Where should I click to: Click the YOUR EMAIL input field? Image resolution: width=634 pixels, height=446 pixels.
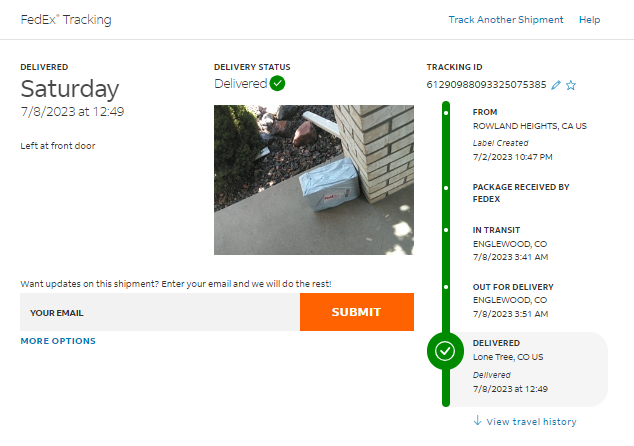click(160, 312)
